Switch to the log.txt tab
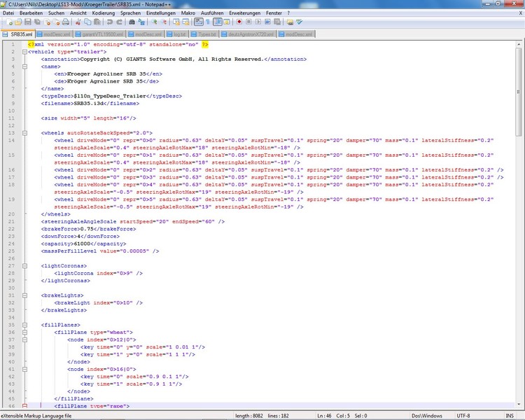 176,34
